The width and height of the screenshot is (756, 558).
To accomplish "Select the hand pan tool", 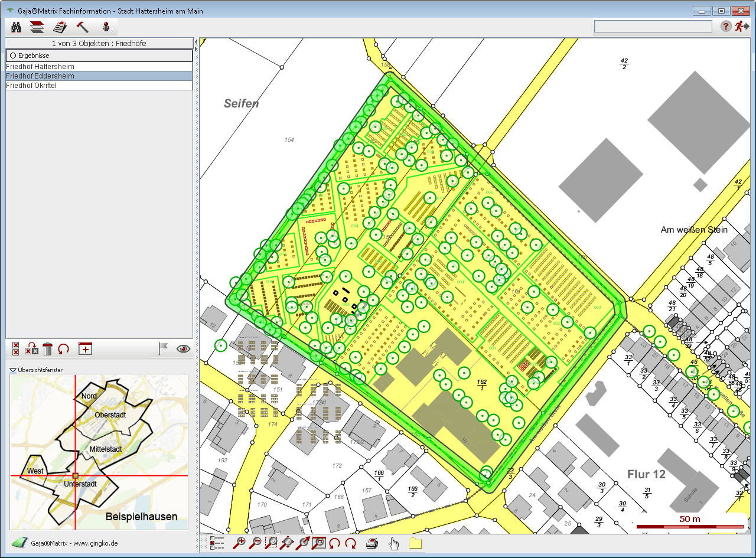I will tap(394, 543).
